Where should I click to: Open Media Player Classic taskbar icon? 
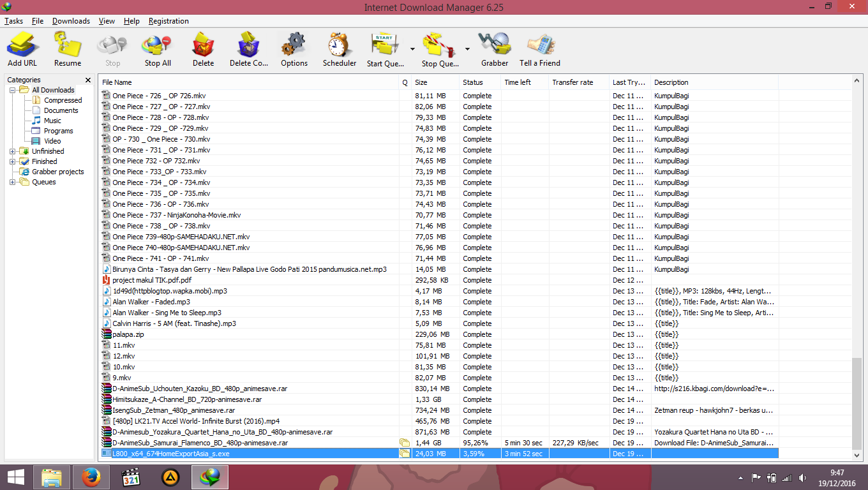pyautogui.click(x=131, y=477)
